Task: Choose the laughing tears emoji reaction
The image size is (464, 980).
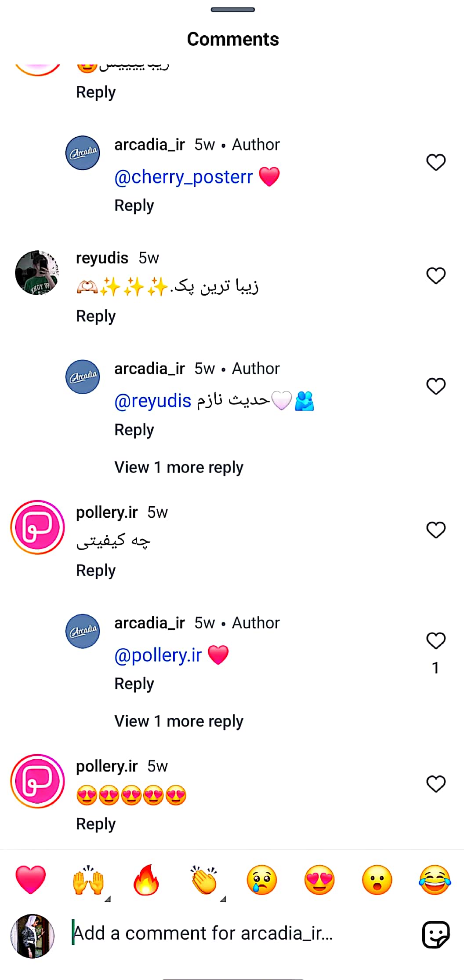Action: 435,880
